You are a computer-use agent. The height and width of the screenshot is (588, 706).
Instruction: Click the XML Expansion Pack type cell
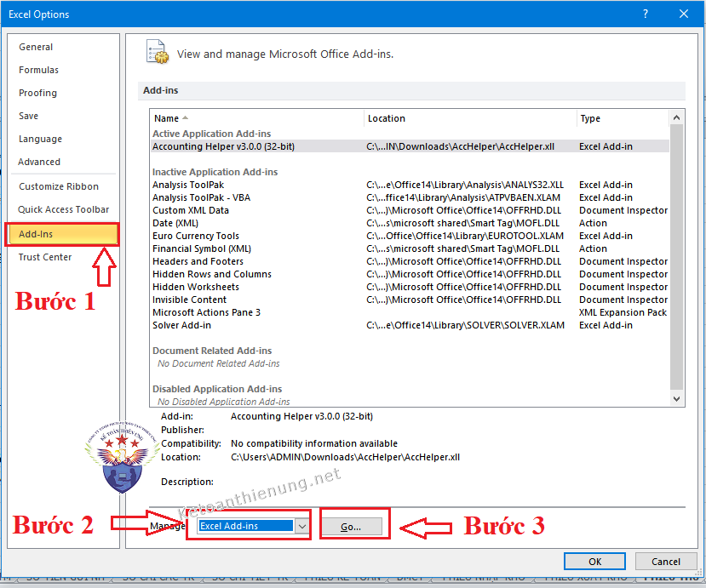pos(623,312)
